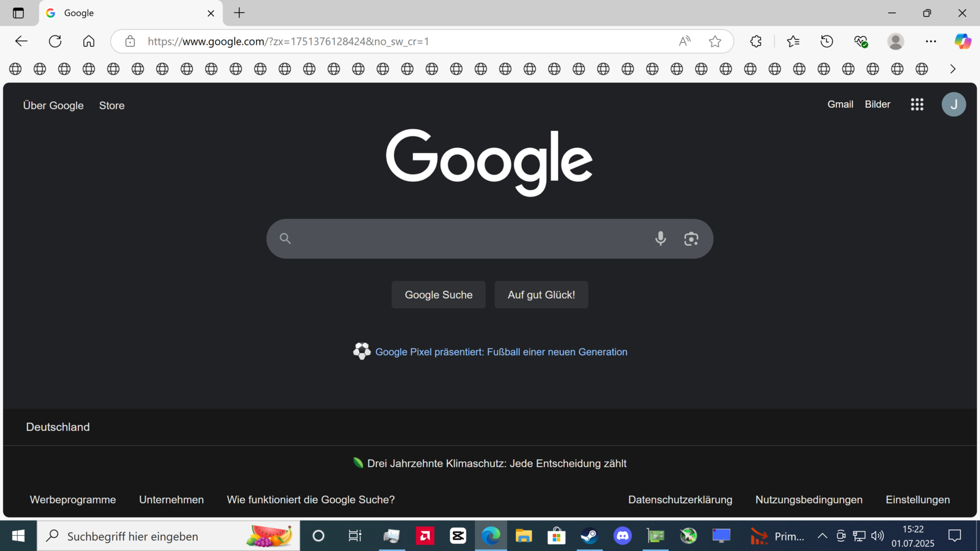980x551 pixels.
Task: Search by image with camera icon
Action: tap(691, 239)
